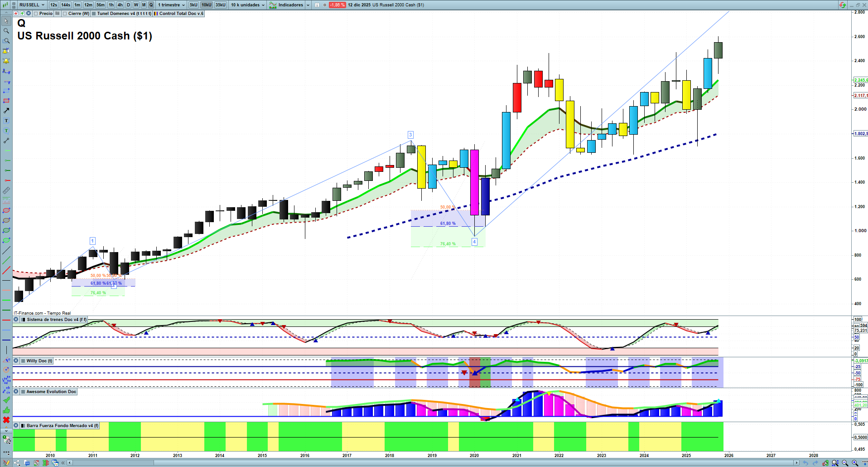Select the segment line tool
The height and width of the screenshot is (467, 868).
tap(6, 141)
